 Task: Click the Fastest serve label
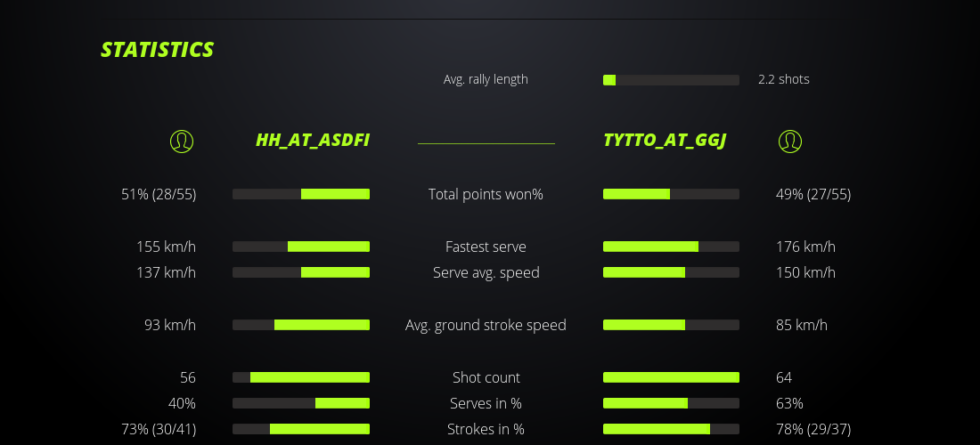(486, 247)
